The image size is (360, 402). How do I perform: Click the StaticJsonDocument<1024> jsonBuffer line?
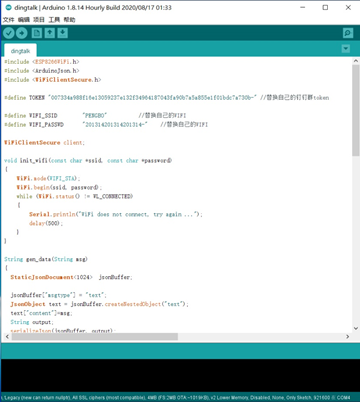pyautogui.click(x=71, y=277)
